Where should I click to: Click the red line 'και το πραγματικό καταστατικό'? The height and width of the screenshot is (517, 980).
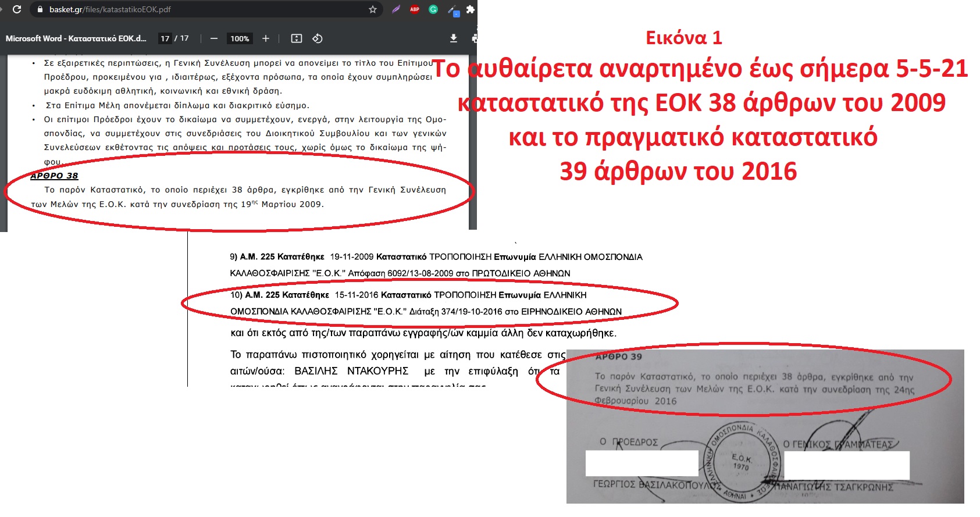(693, 137)
